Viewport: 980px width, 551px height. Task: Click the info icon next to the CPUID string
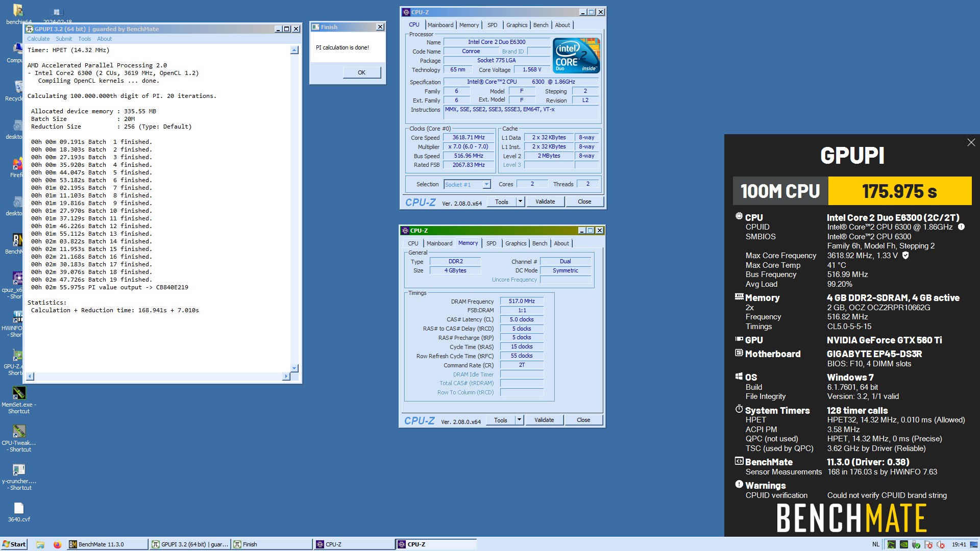(x=961, y=227)
